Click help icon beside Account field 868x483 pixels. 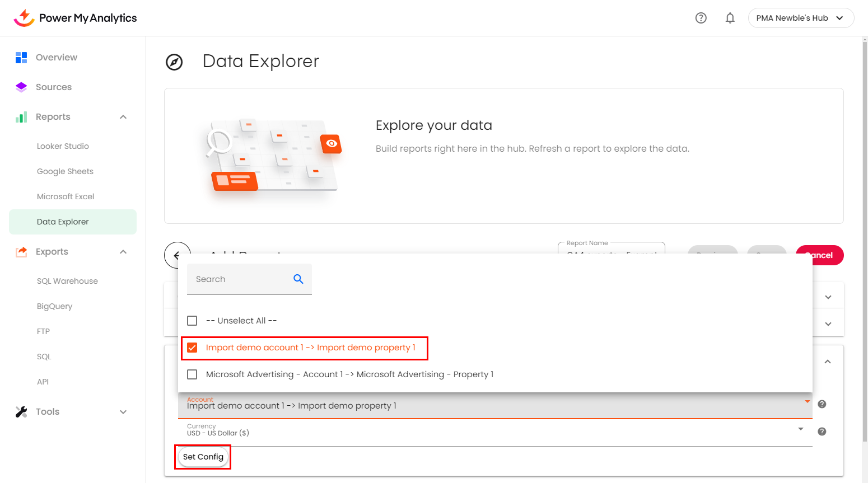[x=822, y=404]
